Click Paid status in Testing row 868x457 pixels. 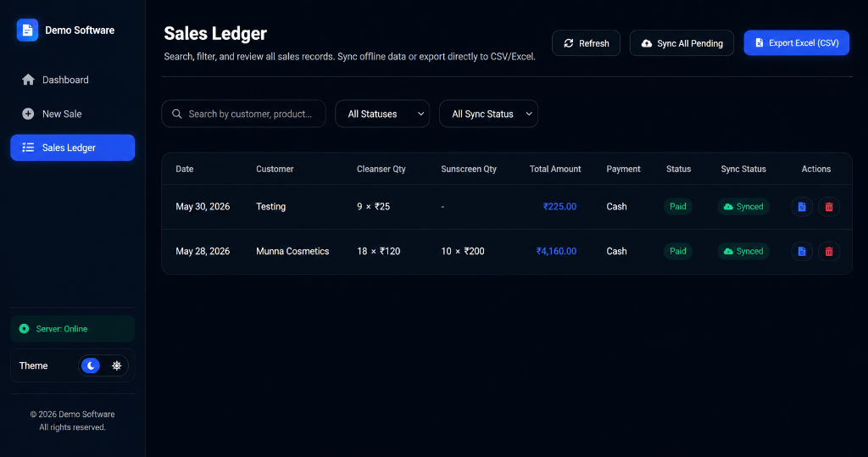point(677,207)
